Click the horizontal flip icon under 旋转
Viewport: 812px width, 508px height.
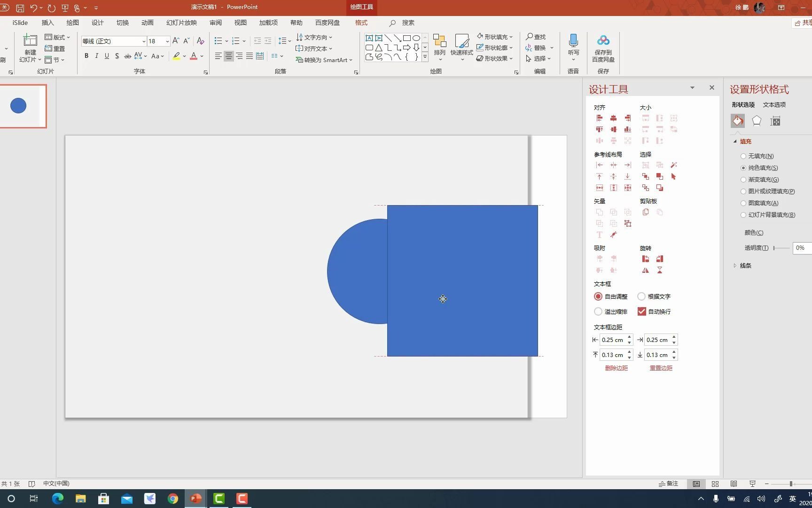tap(645, 270)
